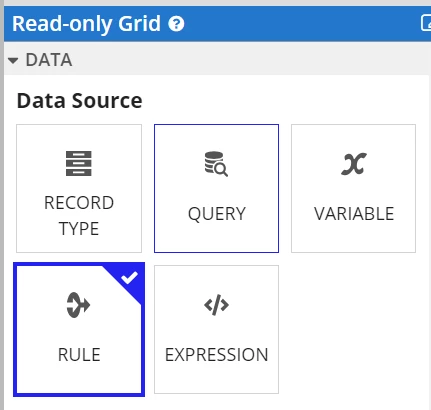Click blank area of gray DATA bar
Image resolution: width=431 pixels, height=410 pixels.
coord(250,59)
